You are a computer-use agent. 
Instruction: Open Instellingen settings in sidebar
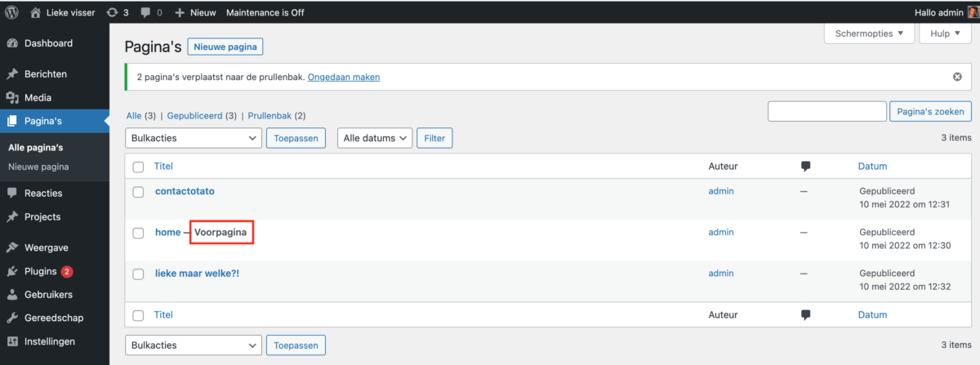[49, 341]
